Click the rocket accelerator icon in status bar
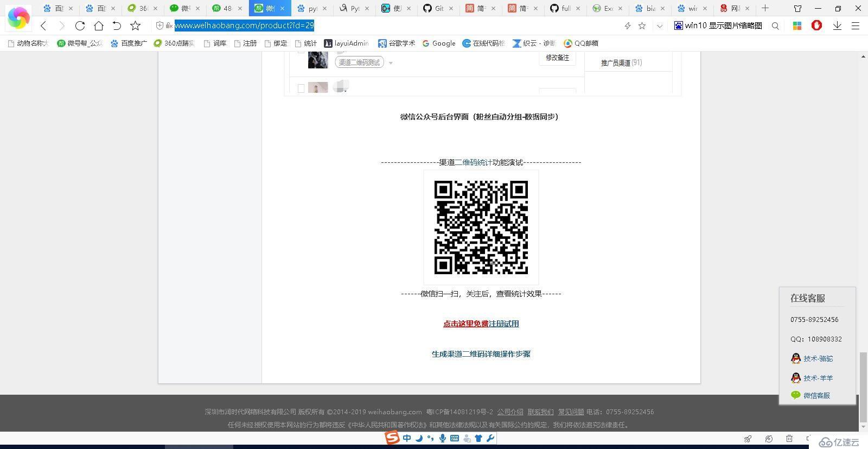868x449 pixels. (748, 439)
